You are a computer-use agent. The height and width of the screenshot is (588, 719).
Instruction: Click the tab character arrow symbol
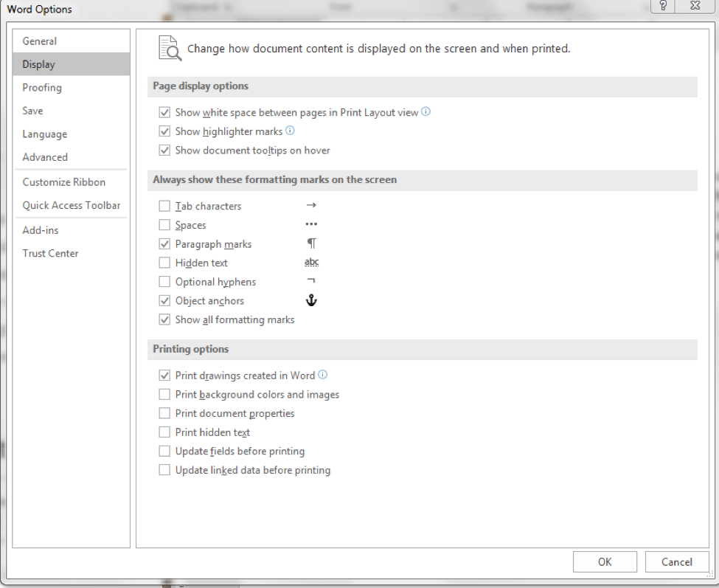pos(311,205)
